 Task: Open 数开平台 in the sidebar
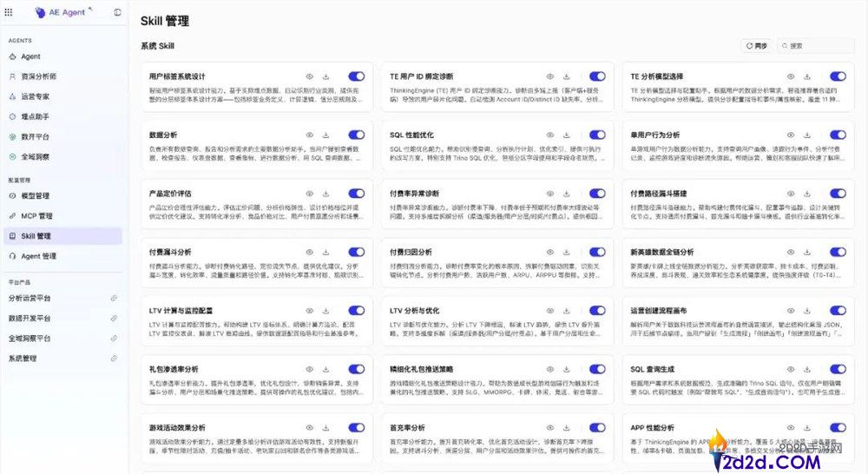(x=62, y=137)
